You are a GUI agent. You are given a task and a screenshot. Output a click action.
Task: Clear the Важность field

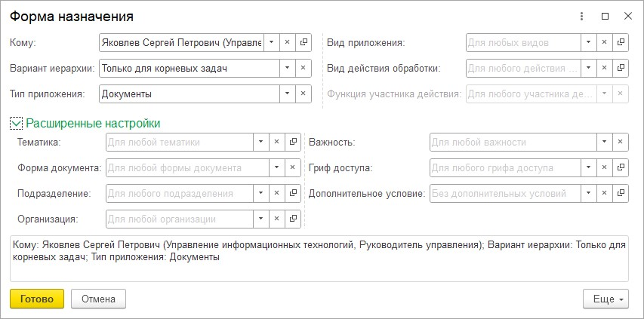[620, 142]
